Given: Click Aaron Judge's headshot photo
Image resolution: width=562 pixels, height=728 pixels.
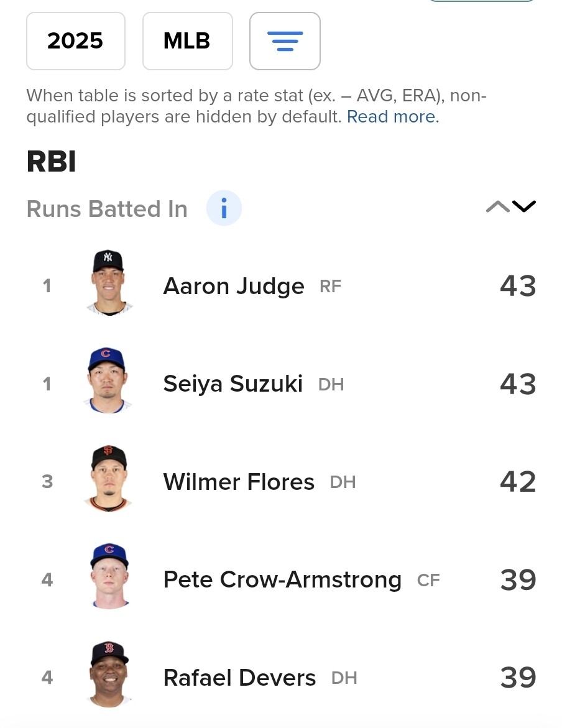Looking at the screenshot, I should [109, 283].
